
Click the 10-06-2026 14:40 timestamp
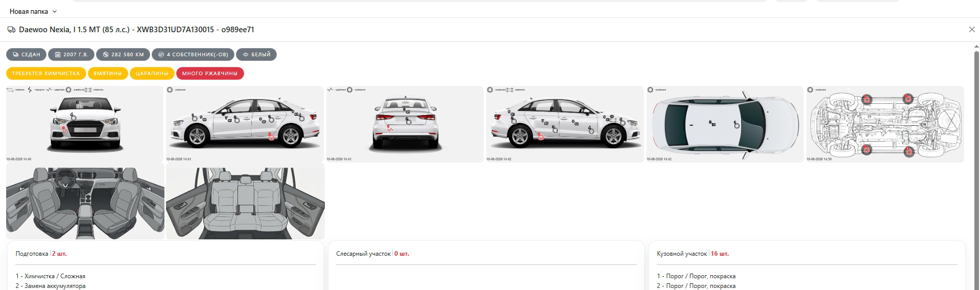[19, 159]
